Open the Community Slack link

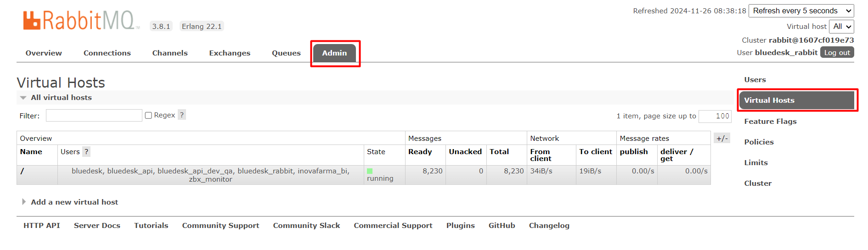tap(306, 225)
